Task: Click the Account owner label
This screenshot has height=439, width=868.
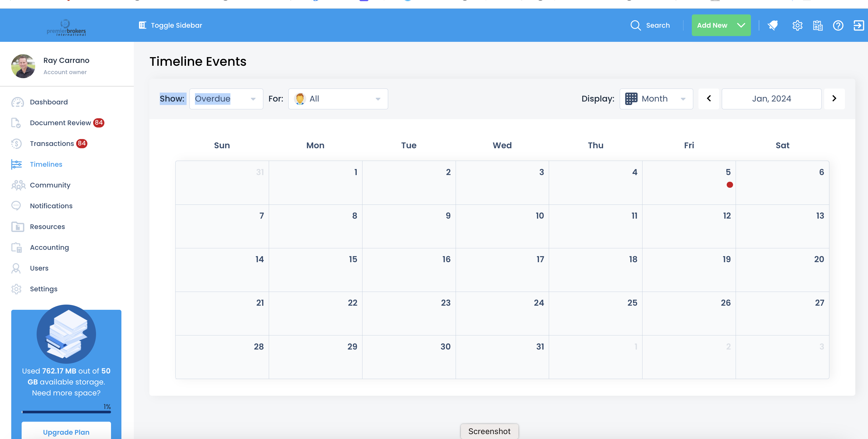Action: 65,72
